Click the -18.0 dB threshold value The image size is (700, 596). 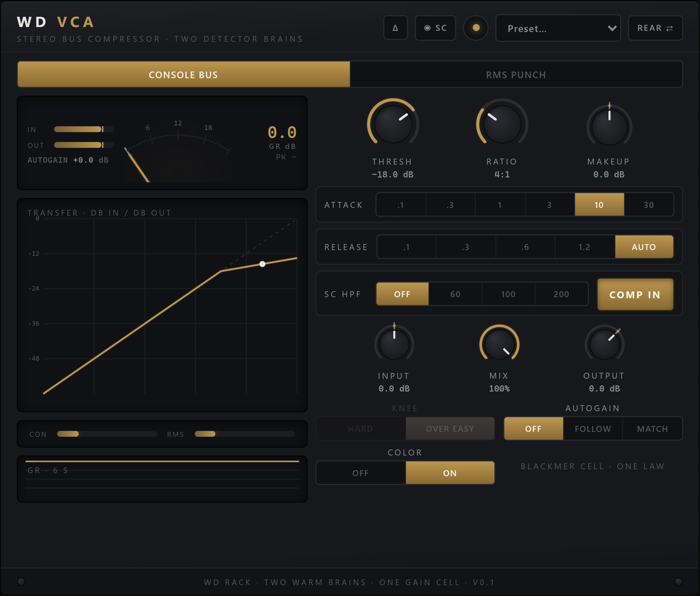(393, 174)
